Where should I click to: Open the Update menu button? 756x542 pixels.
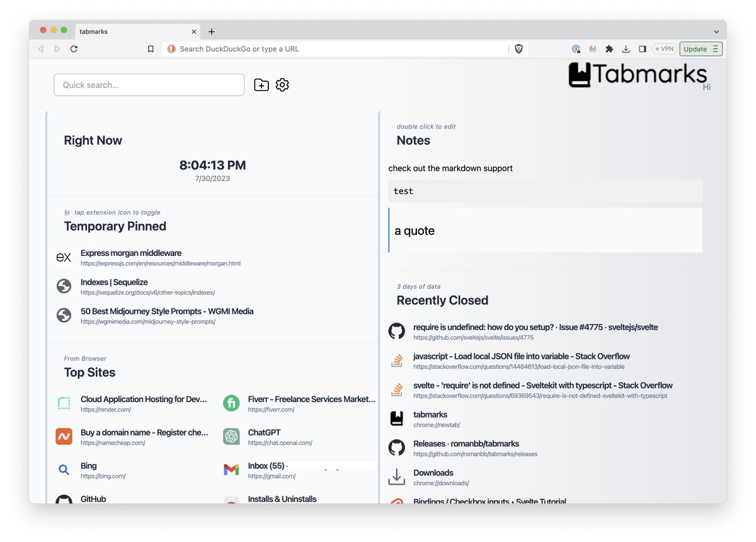(x=701, y=49)
